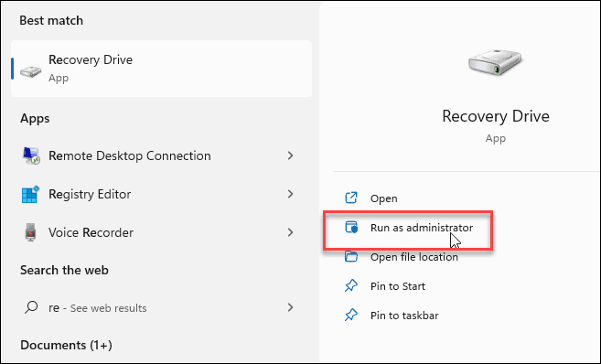
Task: Expand Registry Editor options chevron
Action: tap(290, 194)
